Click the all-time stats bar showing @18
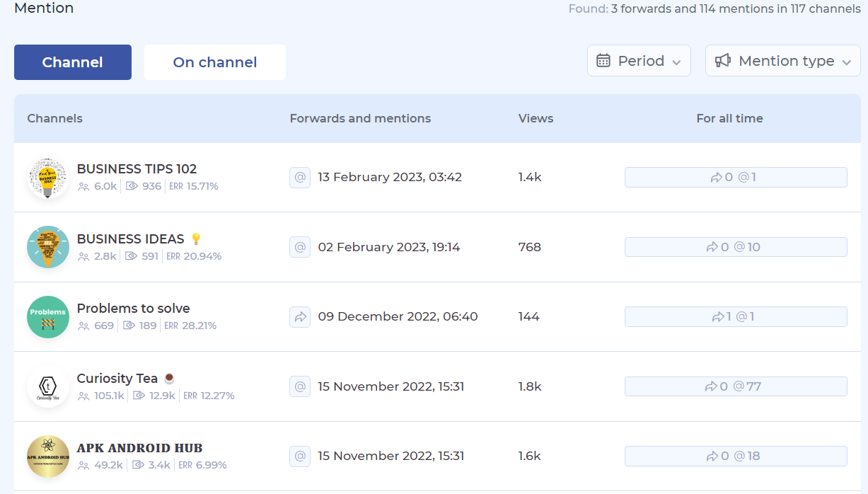 [x=736, y=456]
